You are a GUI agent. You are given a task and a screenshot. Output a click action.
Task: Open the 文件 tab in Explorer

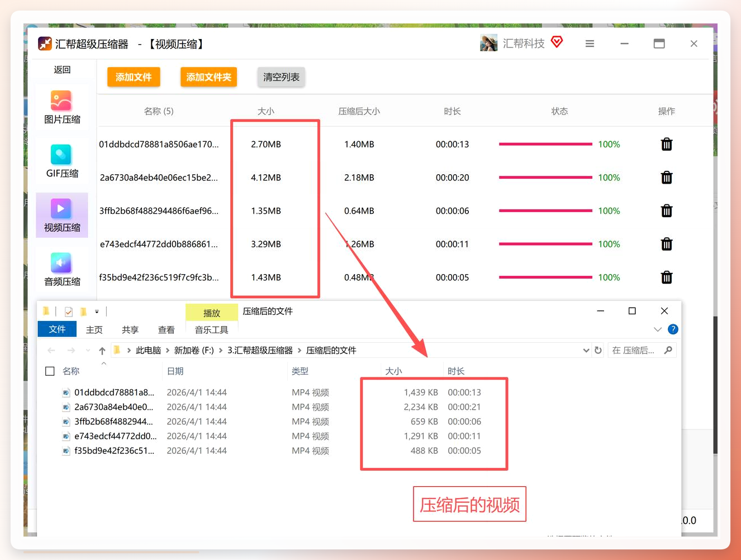57,329
